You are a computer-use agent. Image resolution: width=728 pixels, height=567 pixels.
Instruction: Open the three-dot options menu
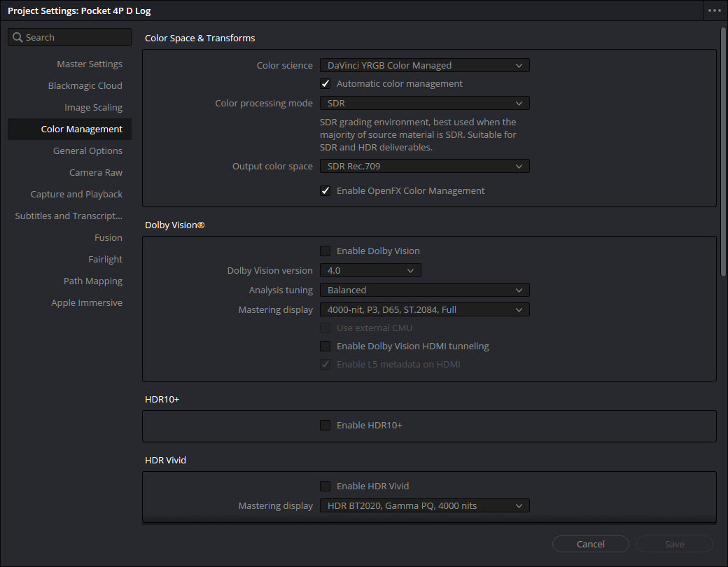coord(715,10)
